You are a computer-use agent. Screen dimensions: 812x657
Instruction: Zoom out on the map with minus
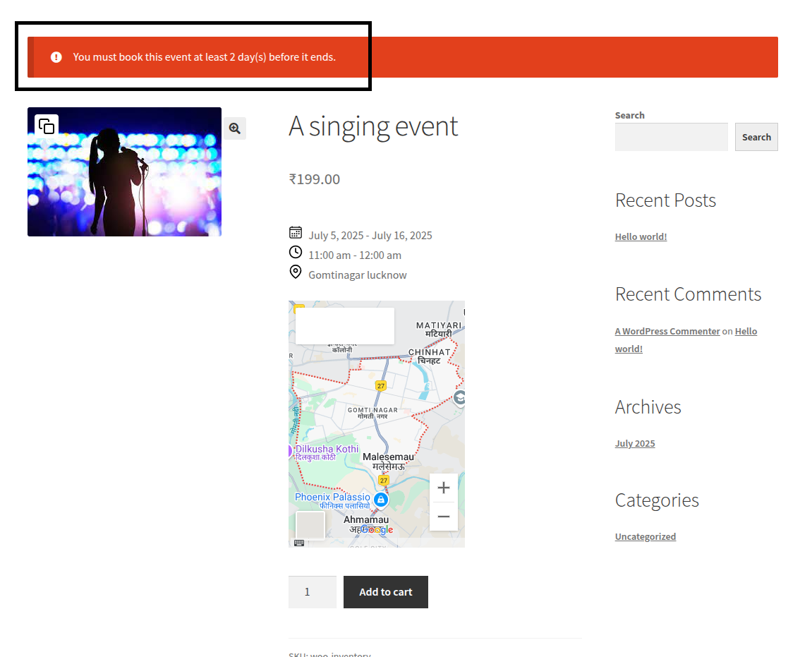[443, 517]
